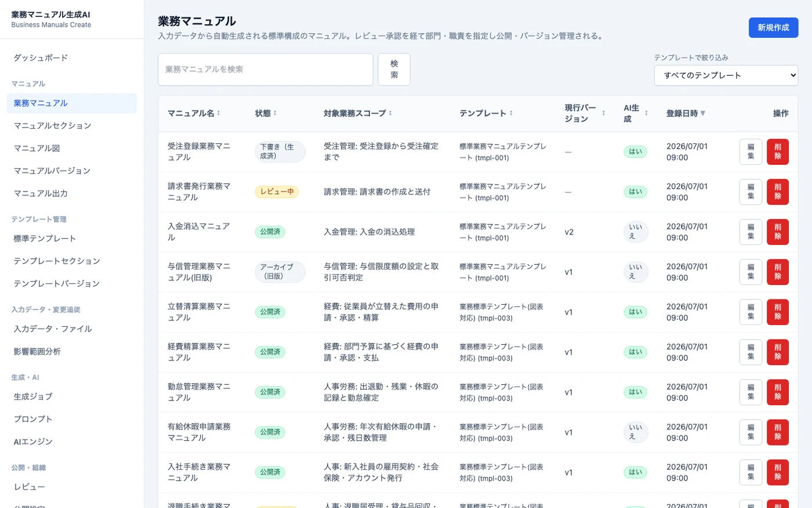Sort table by 状態 column
The height and width of the screenshot is (508, 812).
click(266, 113)
